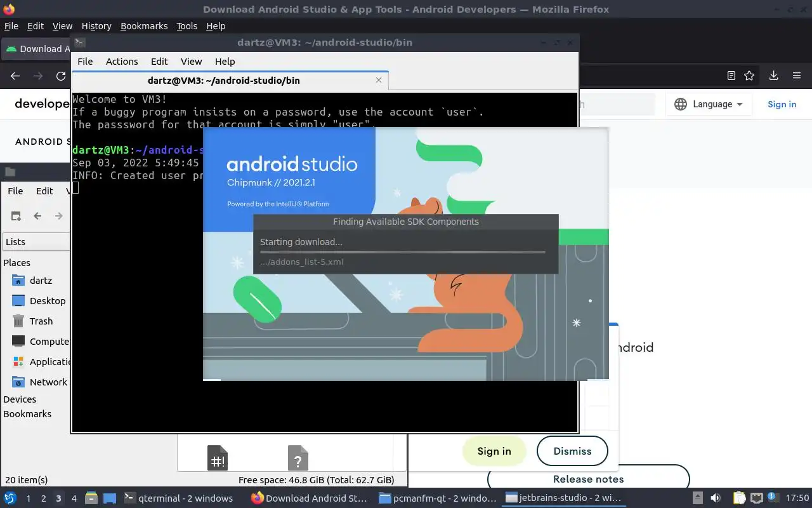Click show desktop icon in panel
Screen dimensions: 812x508
coord(110,498)
